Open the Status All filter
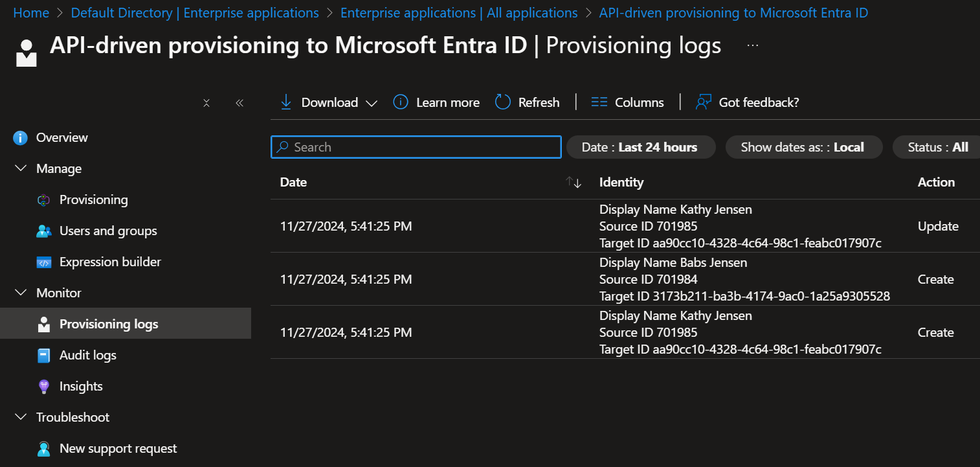Viewport: 980px width, 467px height. tap(937, 147)
